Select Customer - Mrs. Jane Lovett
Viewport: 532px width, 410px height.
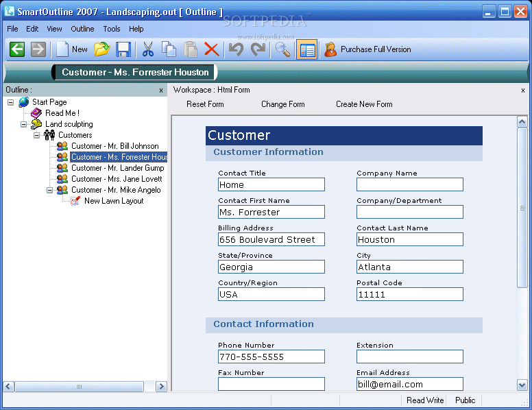[x=117, y=179]
